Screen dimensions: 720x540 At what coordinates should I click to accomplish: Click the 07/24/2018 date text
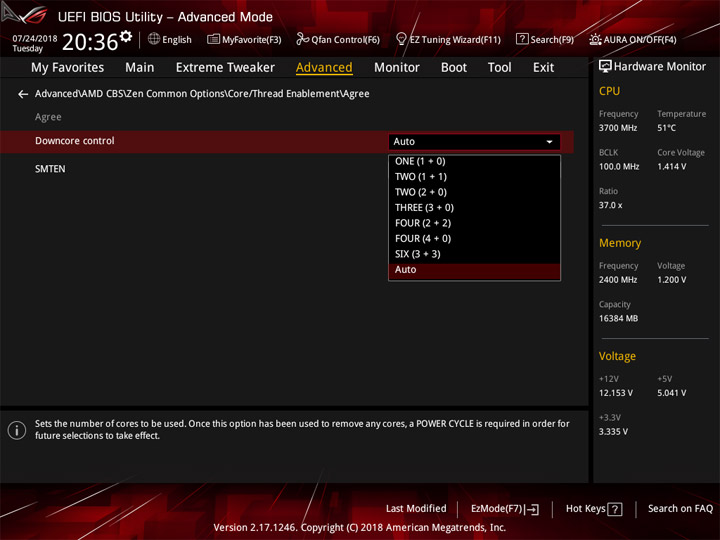[35, 39]
